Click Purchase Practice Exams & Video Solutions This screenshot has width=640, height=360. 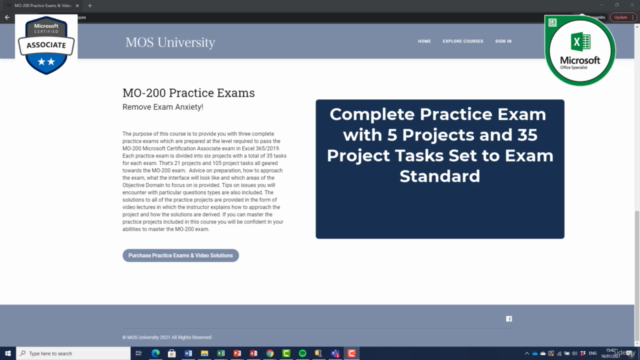coord(180,256)
